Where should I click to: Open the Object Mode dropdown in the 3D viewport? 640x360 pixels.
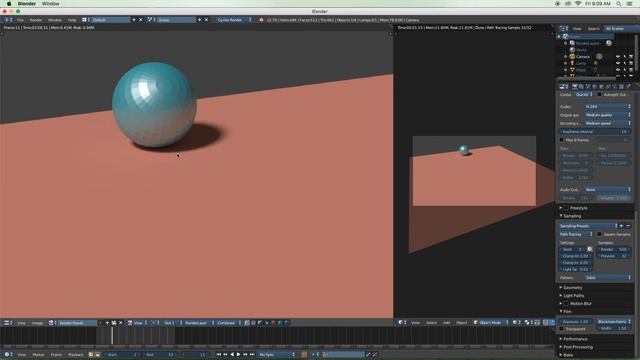pos(491,322)
